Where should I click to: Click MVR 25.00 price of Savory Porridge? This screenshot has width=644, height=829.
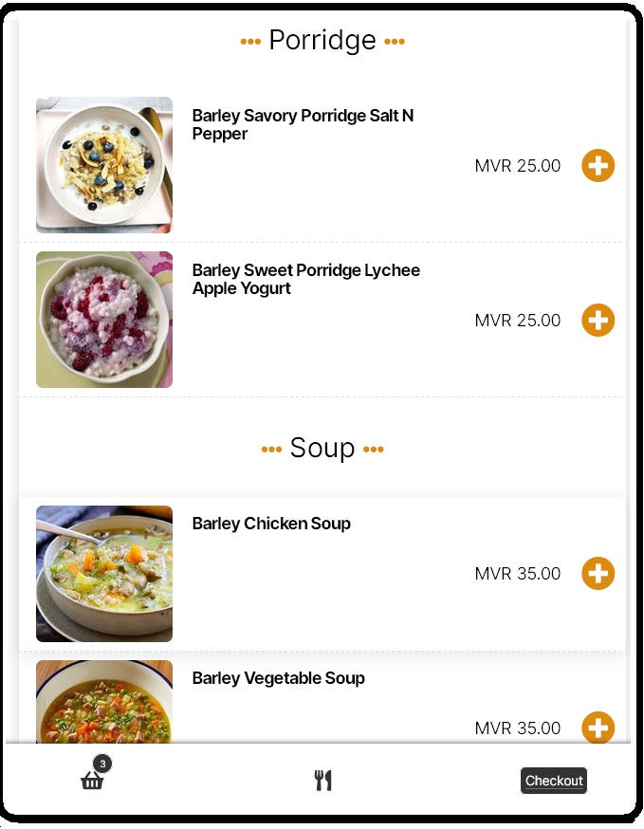(517, 166)
